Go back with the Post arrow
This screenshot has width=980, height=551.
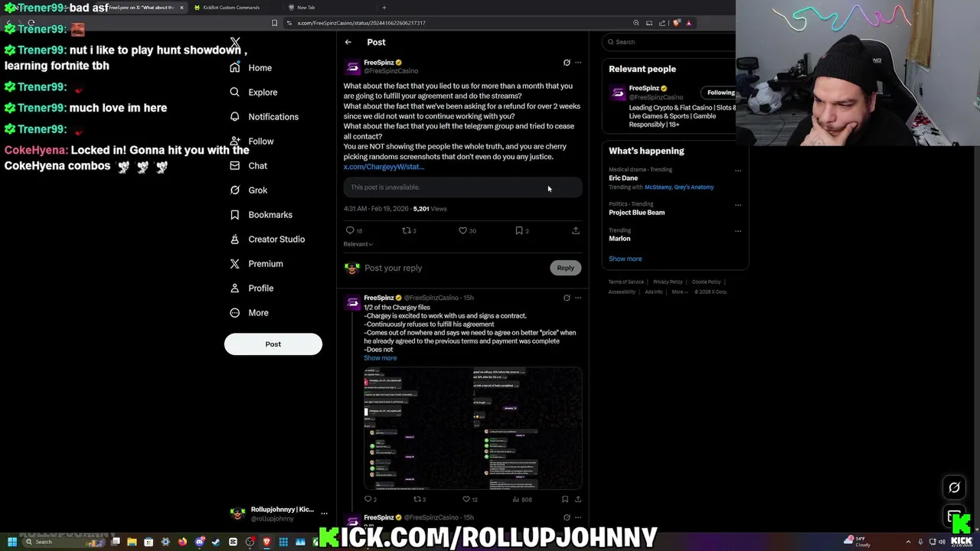pos(348,42)
